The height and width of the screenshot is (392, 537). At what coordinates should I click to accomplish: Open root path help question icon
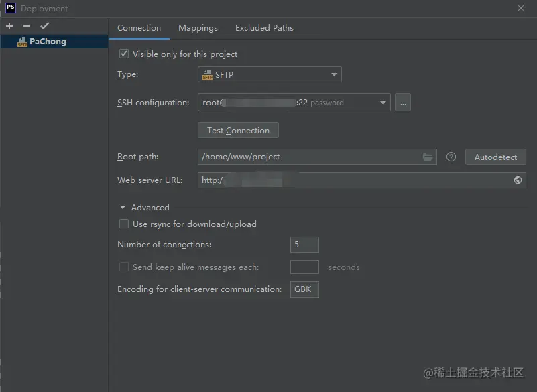pos(451,157)
